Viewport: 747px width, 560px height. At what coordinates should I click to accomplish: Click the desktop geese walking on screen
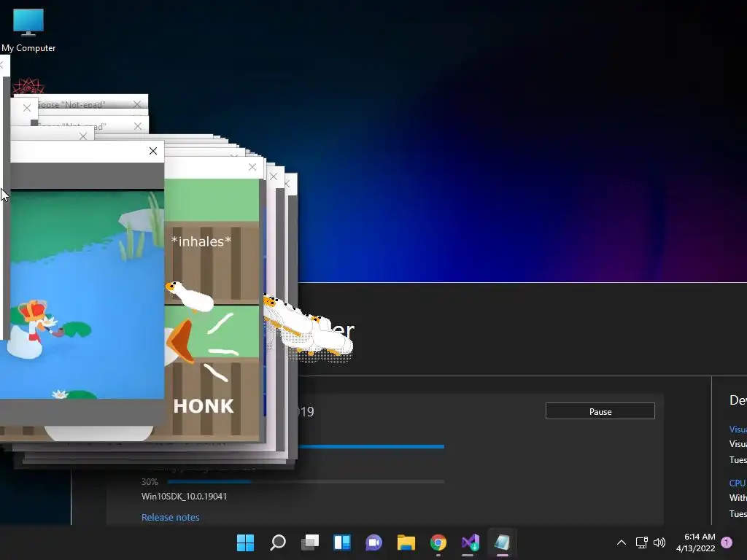click(x=307, y=329)
